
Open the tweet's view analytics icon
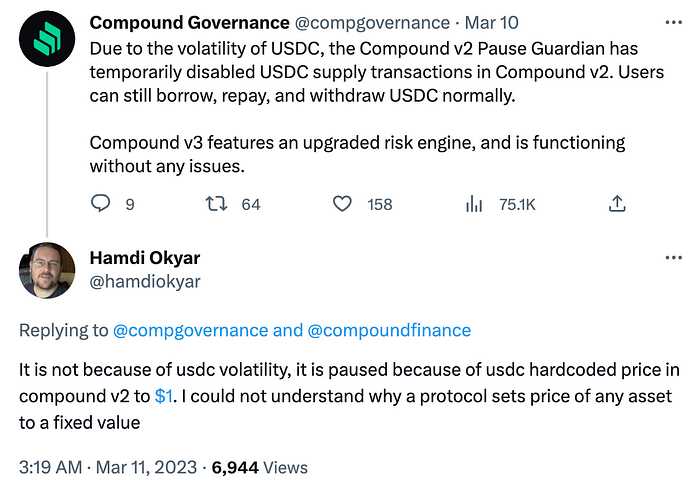coord(474,204)
